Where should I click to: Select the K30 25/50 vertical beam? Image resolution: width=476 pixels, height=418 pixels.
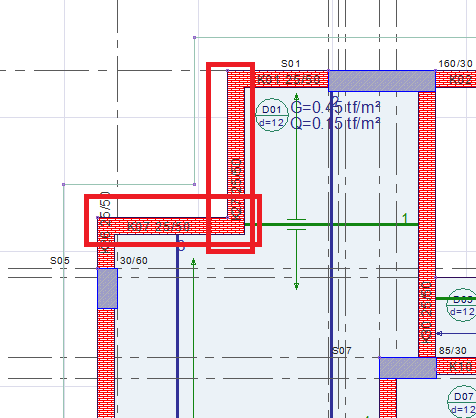coord(427,224)
